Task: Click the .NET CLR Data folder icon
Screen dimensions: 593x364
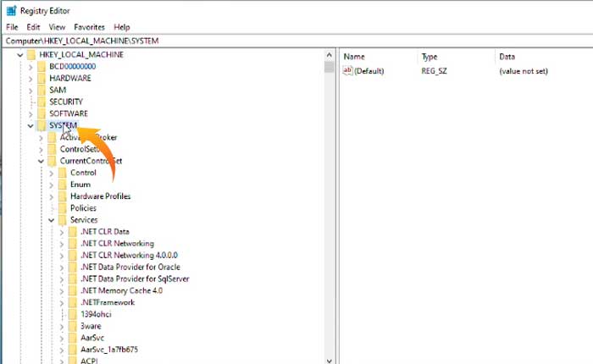Action: coord(73,232)
